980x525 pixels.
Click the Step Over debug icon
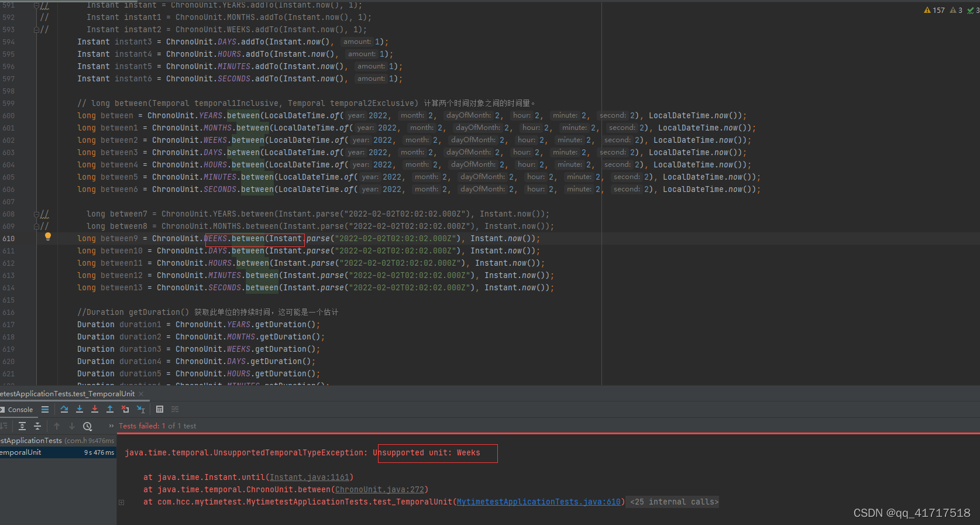[64, 410]
